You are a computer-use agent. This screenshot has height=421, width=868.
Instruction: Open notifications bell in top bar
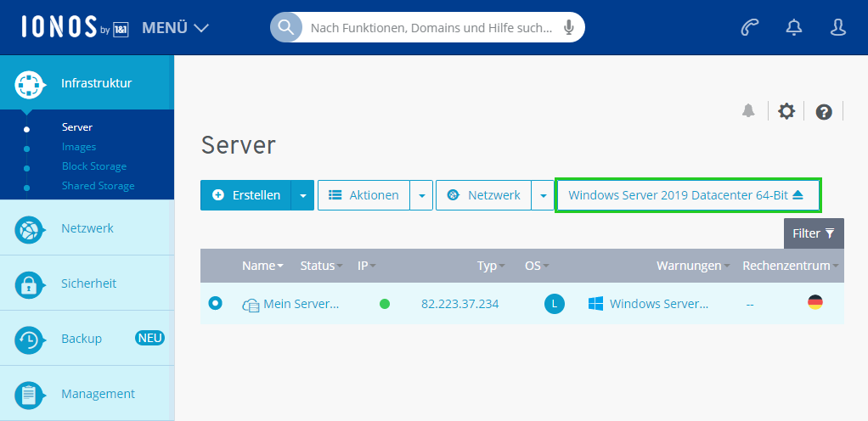[x=794, y=27]
